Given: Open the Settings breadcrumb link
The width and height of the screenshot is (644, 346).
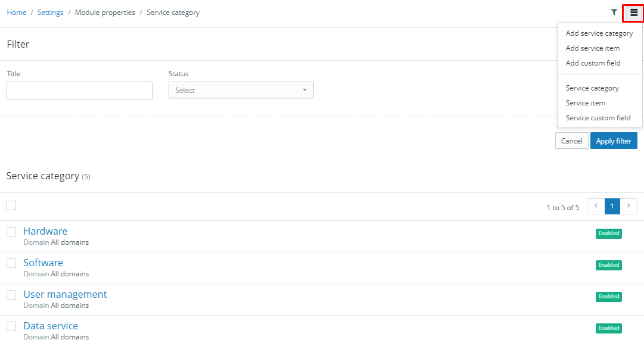Looking at the screenshot, I should coord(50,13).
